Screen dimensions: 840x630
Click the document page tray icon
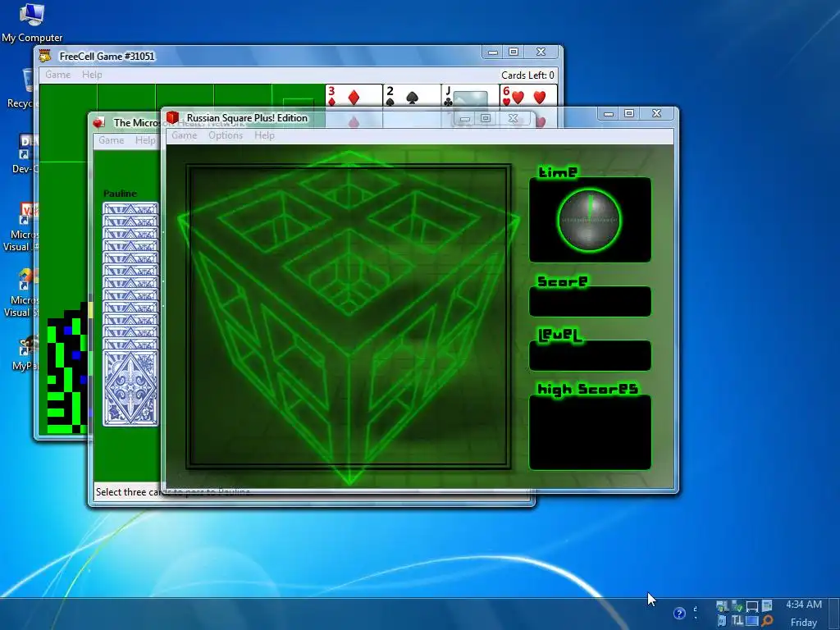pos(767,606)
